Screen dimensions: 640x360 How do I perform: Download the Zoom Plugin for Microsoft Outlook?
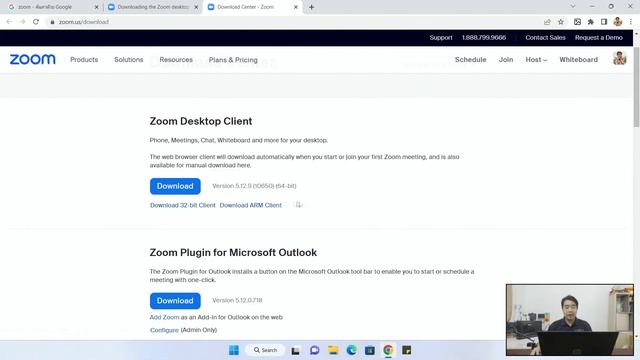175,301
